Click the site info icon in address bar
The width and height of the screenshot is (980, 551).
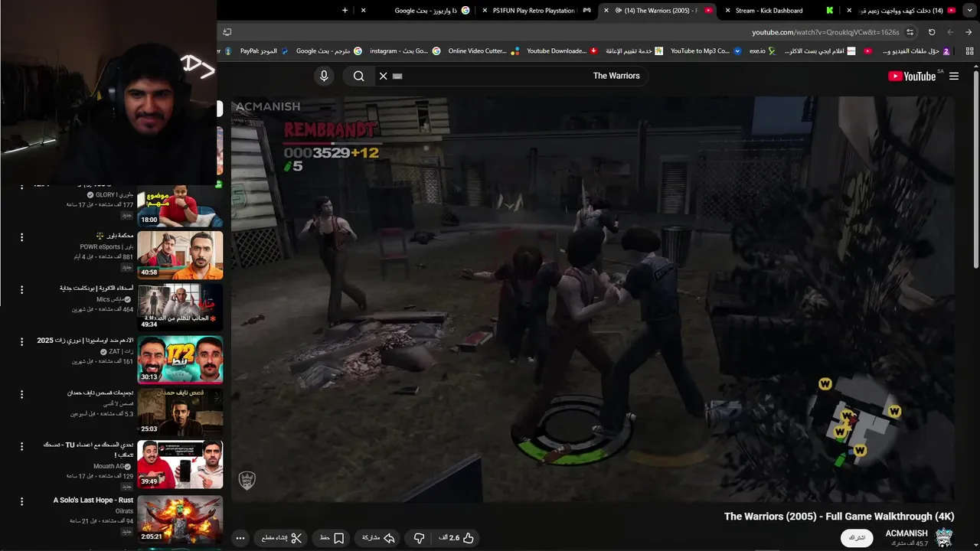[910, 32]
